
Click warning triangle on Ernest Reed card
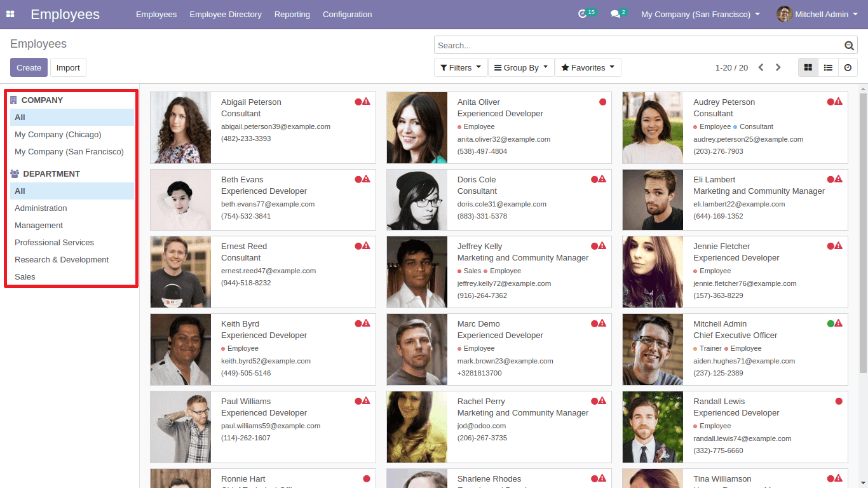click(x=366, y=246)
